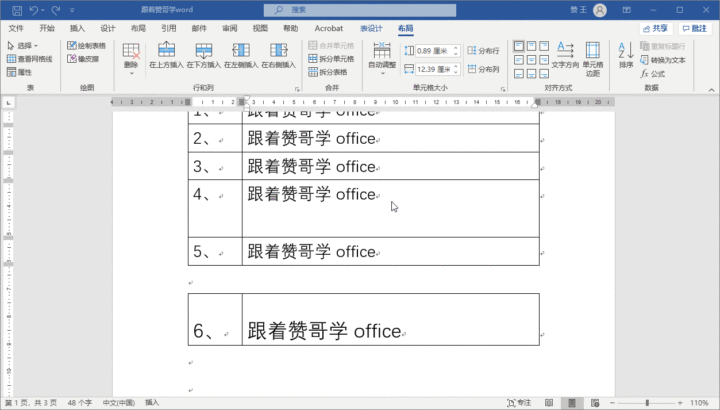This screenshot has width=720, height=410.
Task: Increase row height with stepper up arrow
Action: click(x=456, y=48)
